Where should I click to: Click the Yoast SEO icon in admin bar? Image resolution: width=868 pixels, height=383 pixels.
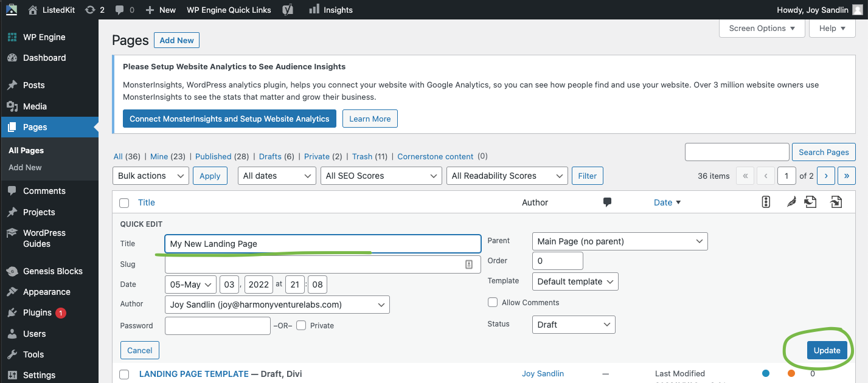coord(288,10)
